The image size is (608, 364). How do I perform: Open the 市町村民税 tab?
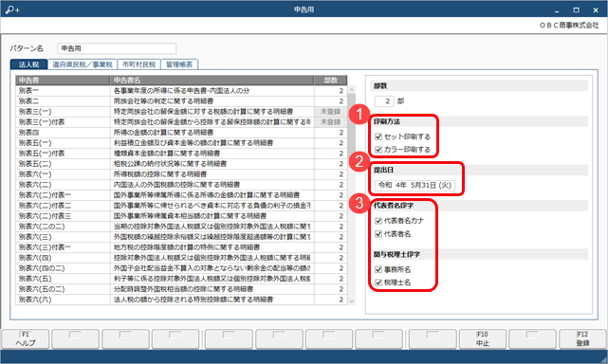(138, 64)
